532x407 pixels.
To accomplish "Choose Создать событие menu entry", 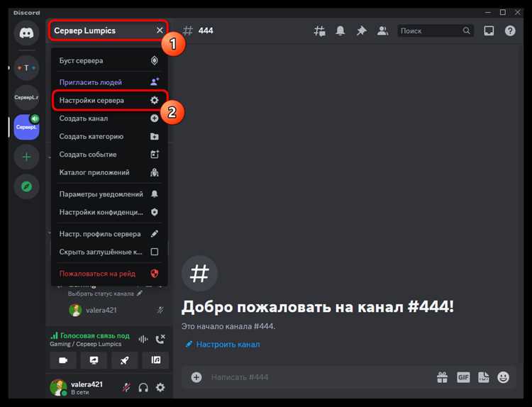I will pyautogui.click(x=109, y=155).
